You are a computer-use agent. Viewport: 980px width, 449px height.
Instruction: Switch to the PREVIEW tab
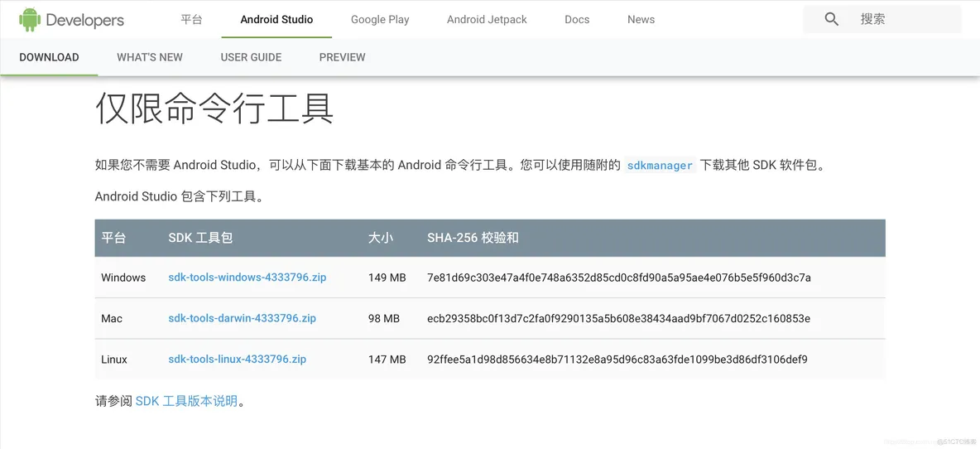343,57
